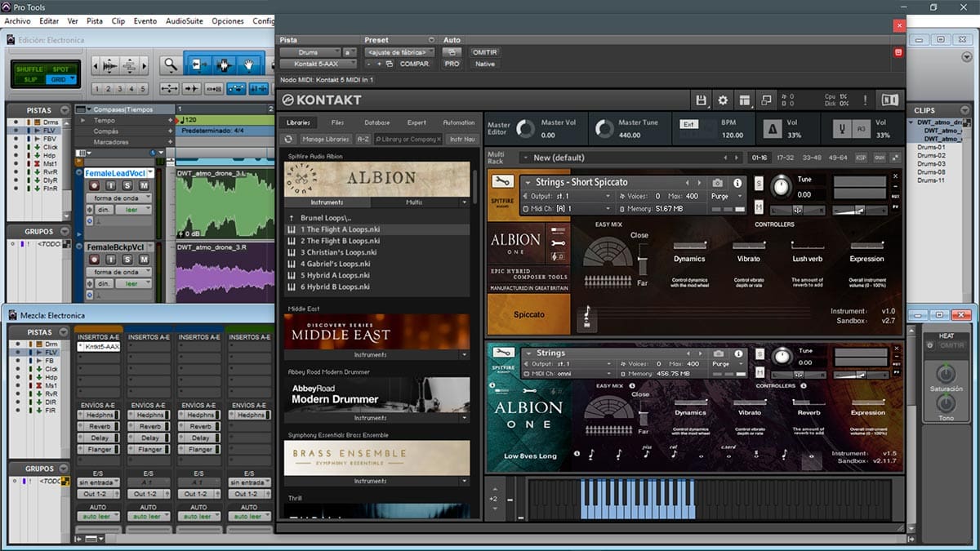Screen dimensions: 980x551
Task: Solo the lower Strings Albion One instrument
Action: tap(759, 353)
